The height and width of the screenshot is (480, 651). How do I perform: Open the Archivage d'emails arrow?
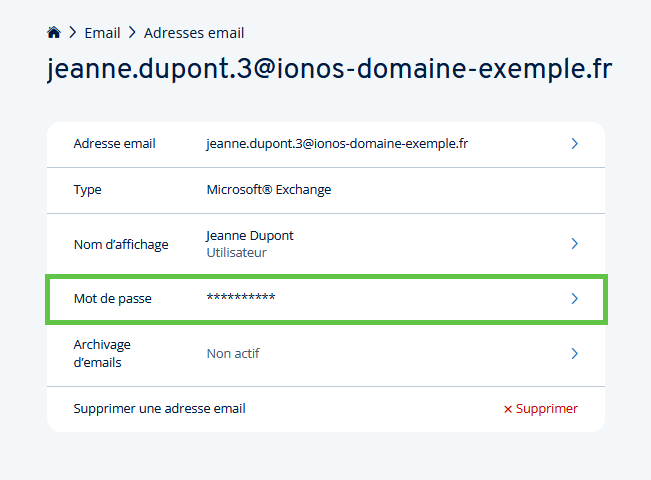575,353
